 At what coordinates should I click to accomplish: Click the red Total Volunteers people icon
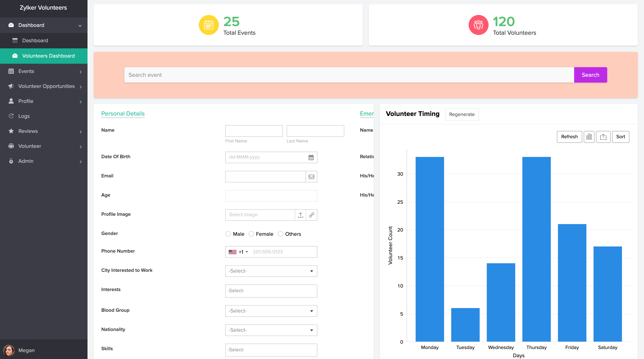pyautogui.click(x=478, y=25)
